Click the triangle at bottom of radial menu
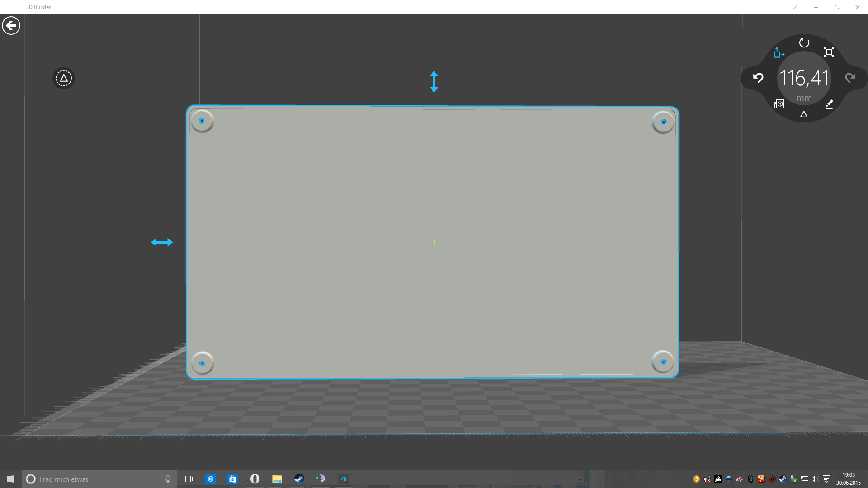Viewport: 868px width, 488px height. pyautogui.click(x=804, y=114)
